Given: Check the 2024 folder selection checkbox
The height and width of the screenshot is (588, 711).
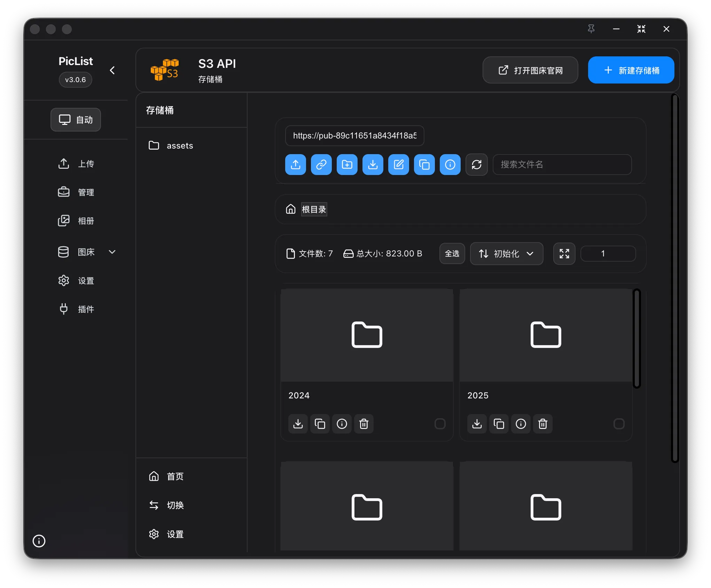Looking at the screenshot, I should coord(440,424).
